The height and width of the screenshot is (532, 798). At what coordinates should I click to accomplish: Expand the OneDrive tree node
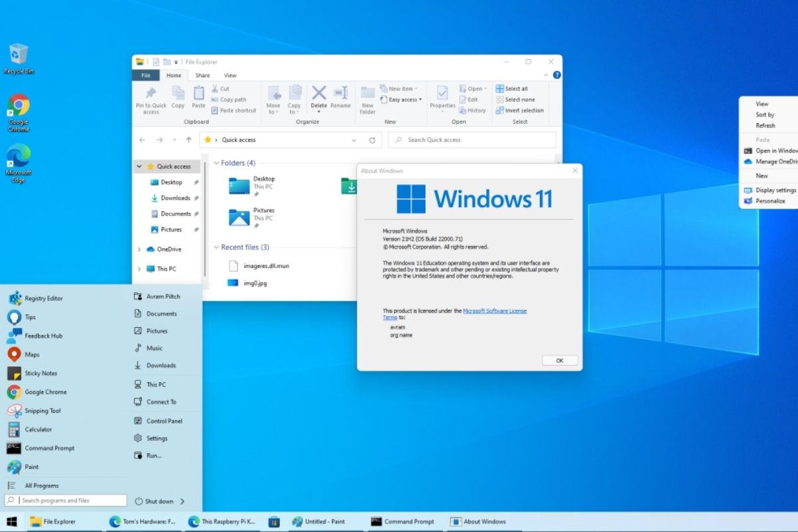point(139,249)
